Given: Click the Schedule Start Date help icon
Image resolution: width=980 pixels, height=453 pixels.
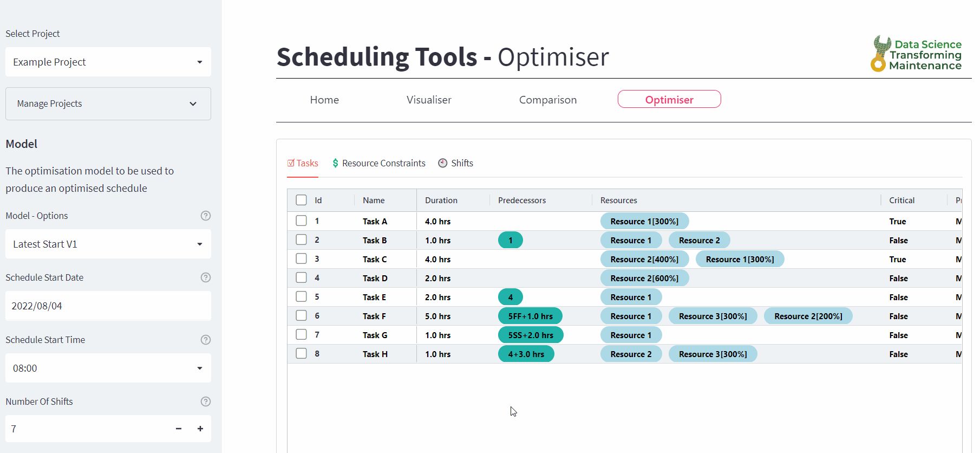Looking at the screenshot, I should point(205,277).
